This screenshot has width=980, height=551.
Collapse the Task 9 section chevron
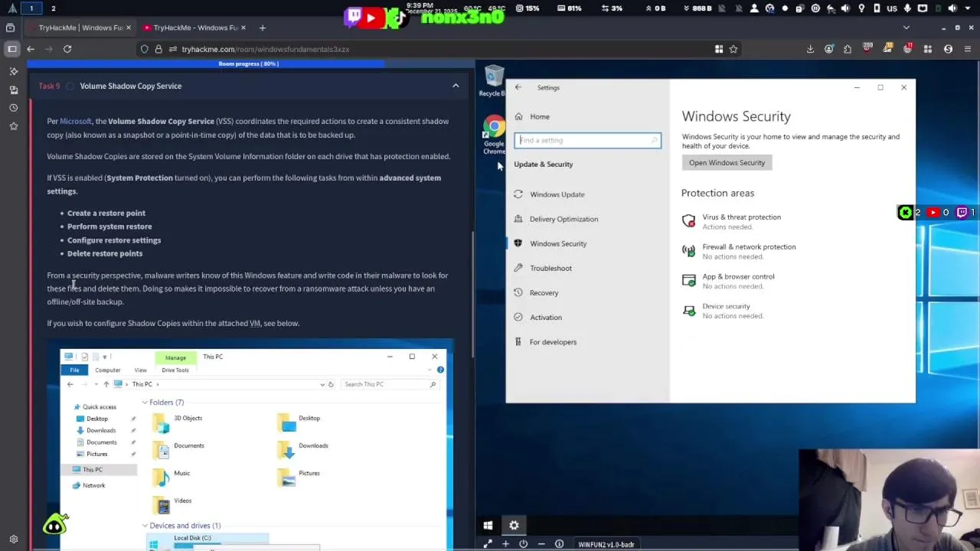[456, 86]
